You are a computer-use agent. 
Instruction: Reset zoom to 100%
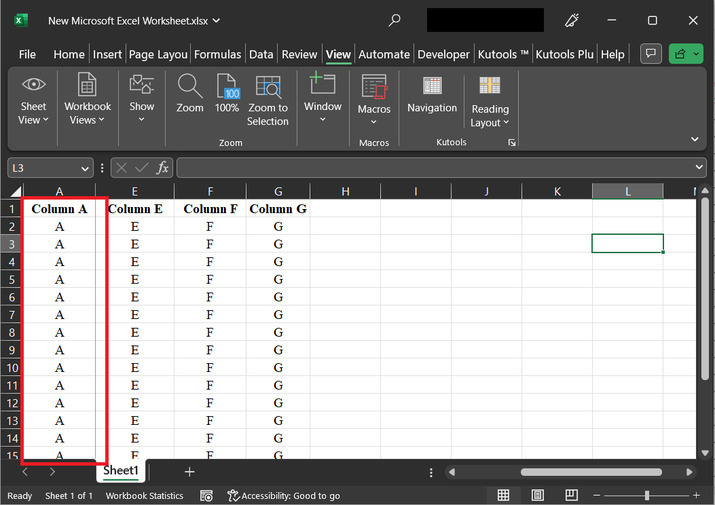(x=227, y=94)
